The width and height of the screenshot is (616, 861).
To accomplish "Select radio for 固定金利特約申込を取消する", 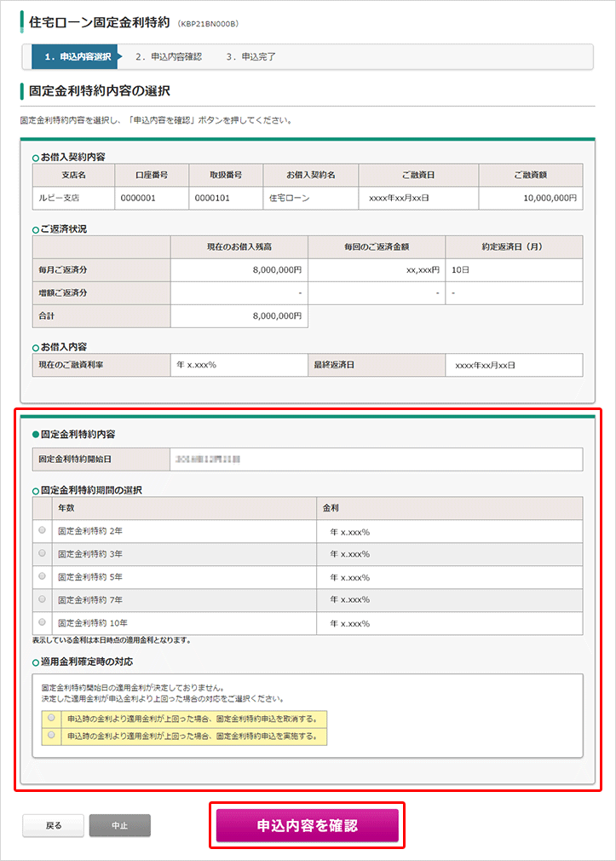I will click(x=52, y=718).
